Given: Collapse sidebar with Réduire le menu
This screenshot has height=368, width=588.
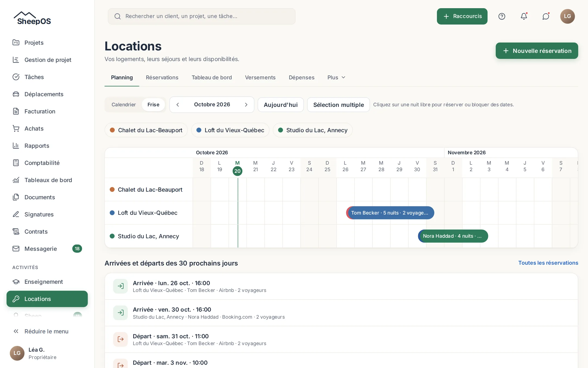Looking at the screenshot, I should tap(47, 331).
